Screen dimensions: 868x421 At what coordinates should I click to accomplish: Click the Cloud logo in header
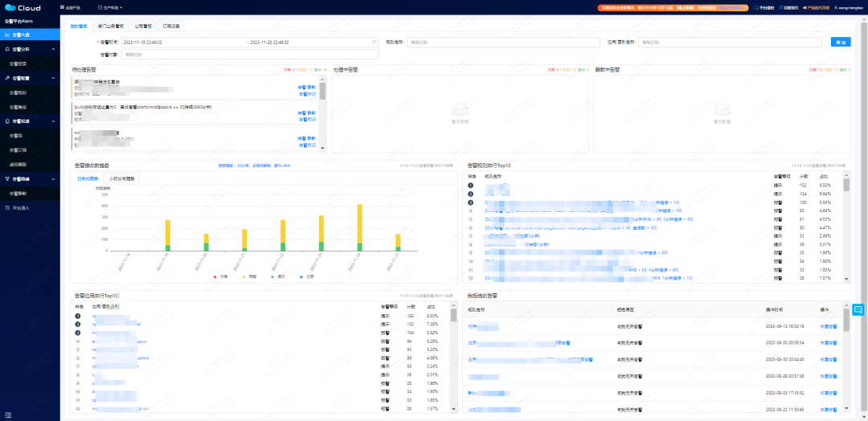23,8
